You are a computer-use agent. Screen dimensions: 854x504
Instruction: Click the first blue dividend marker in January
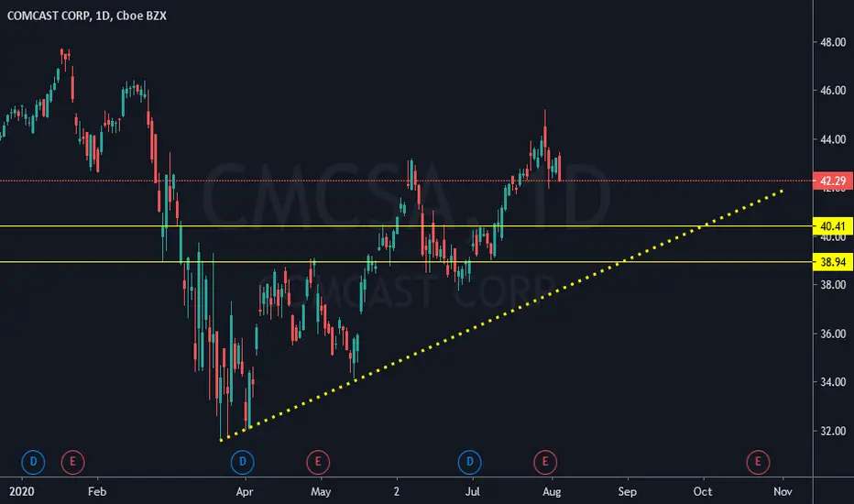click(33, 462)
